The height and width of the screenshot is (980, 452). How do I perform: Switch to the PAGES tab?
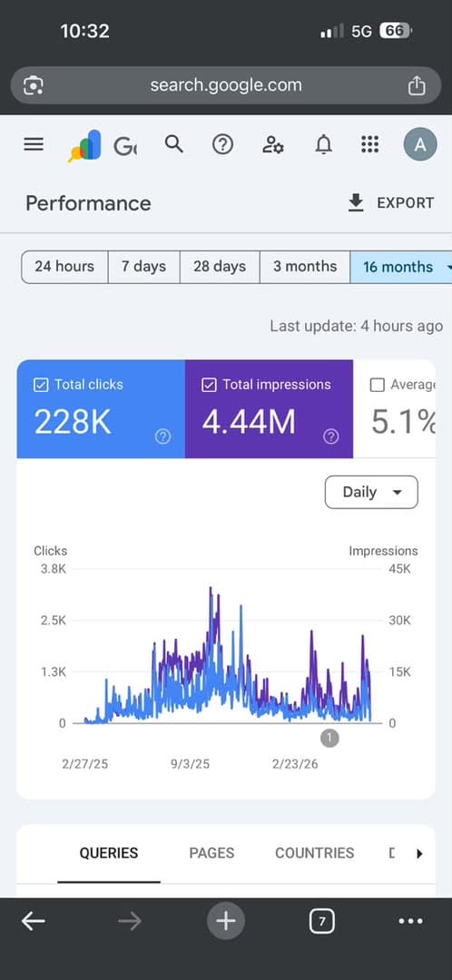(x=212, y=853)
